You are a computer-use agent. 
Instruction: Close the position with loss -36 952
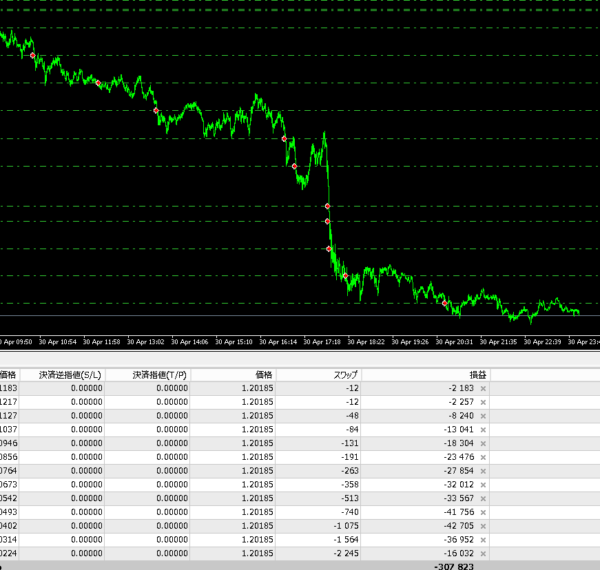pos(483,540)
